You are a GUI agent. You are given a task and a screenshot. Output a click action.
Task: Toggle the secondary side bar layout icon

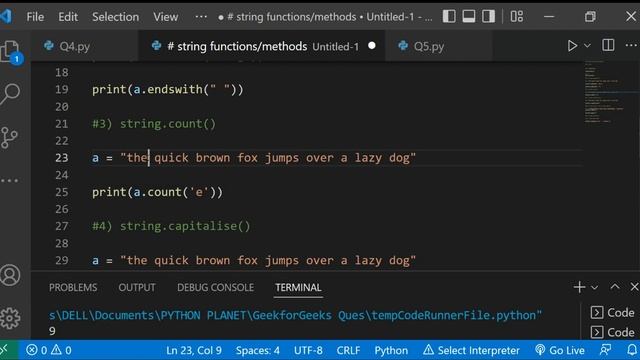[x=488, y=16]
